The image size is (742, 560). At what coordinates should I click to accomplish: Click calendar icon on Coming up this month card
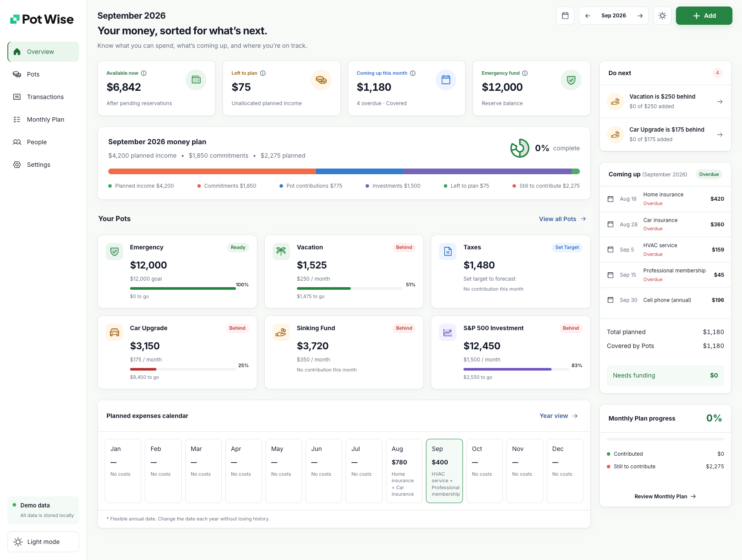(x=446, y=80)
